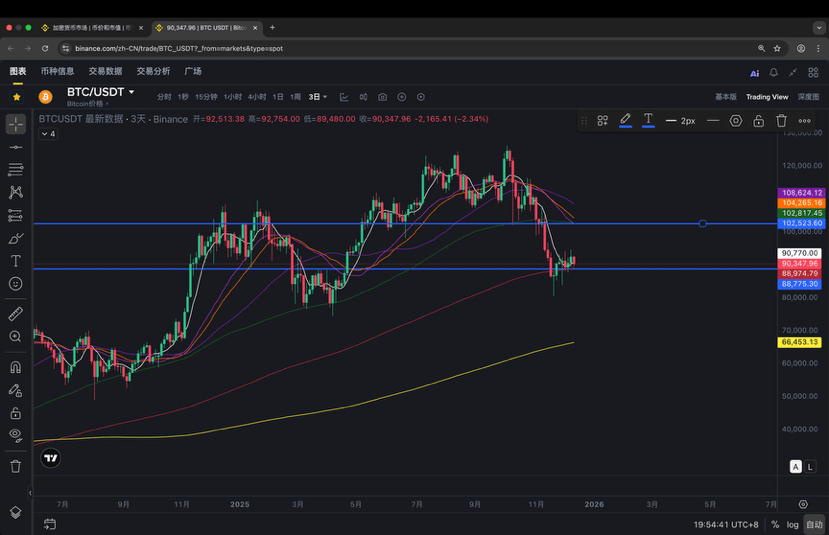Switch to the 深度图 chart view
The width and height of the screenshot is (829, 535).
[x=808, y=97]
